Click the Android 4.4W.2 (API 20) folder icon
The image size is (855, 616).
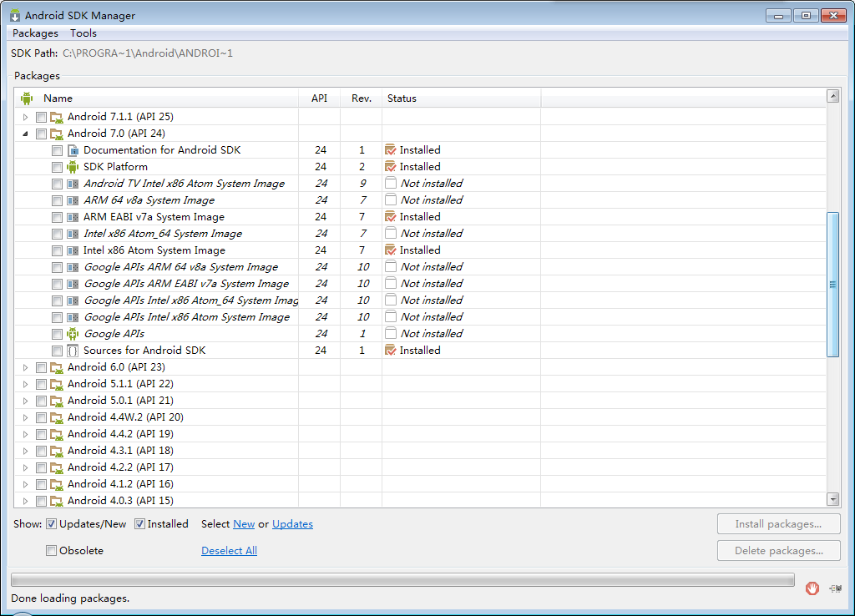pyautogui.click(x=57, y=418)
